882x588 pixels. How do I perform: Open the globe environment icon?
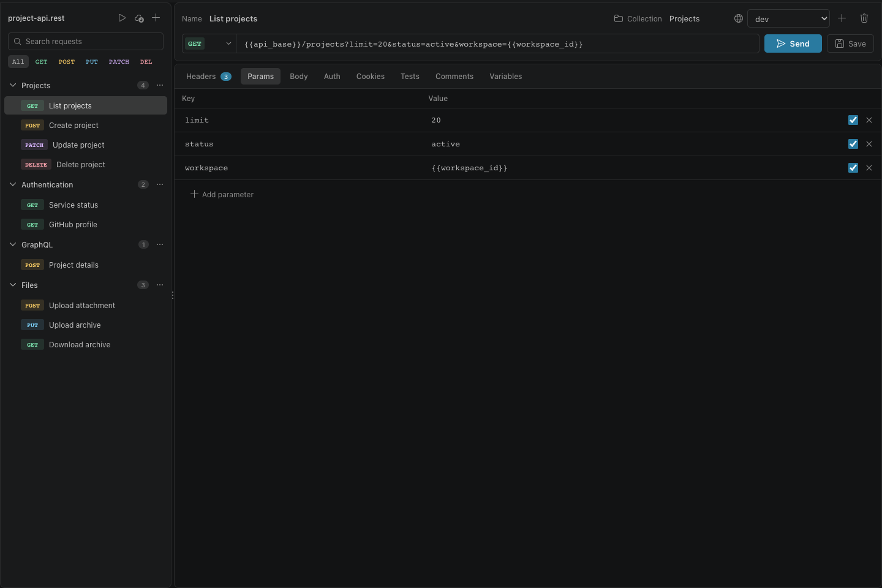tap(739, 18)
